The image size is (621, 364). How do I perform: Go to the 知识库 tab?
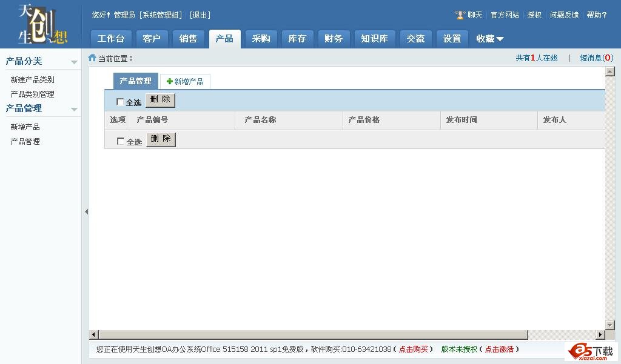tap(375, 39)
